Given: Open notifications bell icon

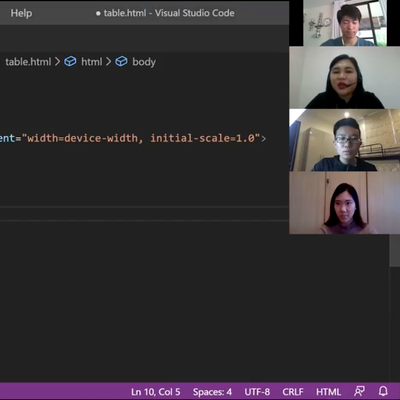Looking at the screenshot, I should 383,391.
